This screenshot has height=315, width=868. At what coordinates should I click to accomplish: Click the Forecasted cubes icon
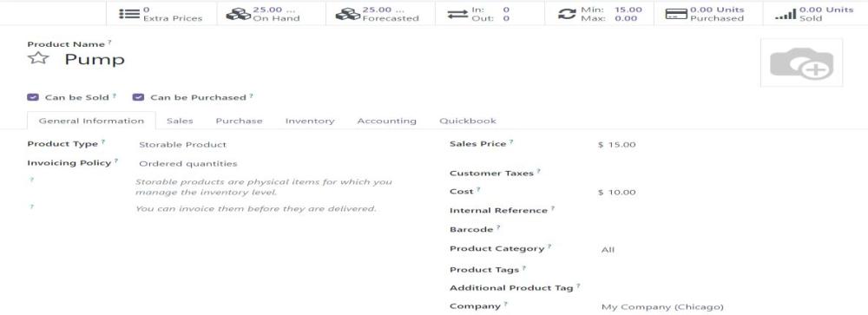[x=348, y=14]
